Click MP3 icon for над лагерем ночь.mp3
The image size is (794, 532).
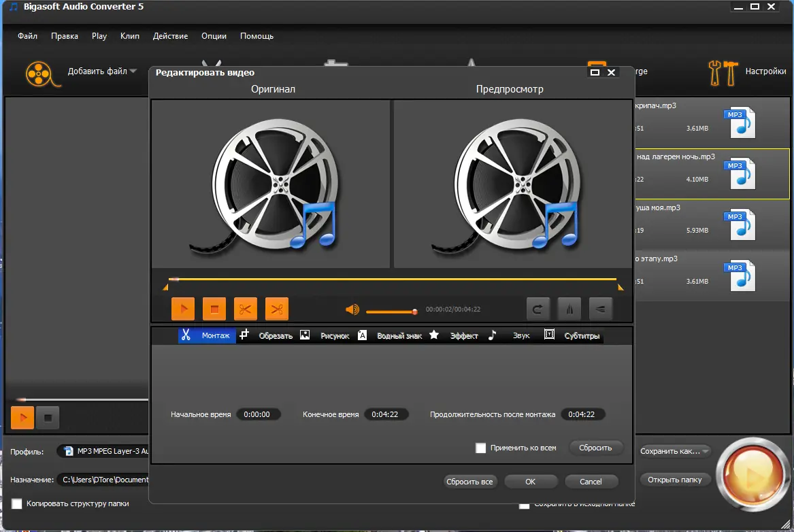coord(740,173)
